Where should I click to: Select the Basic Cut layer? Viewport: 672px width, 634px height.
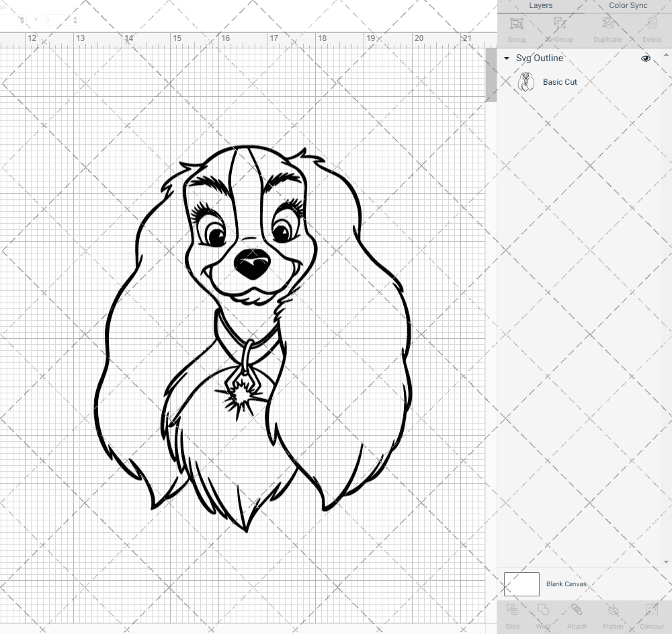560,81
